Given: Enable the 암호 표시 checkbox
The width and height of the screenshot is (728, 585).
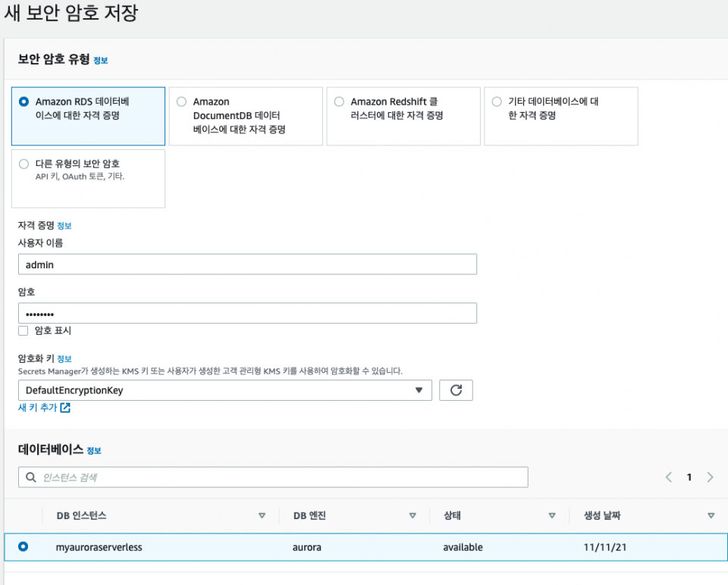Looking at the screenshot, I should point(23,330).
